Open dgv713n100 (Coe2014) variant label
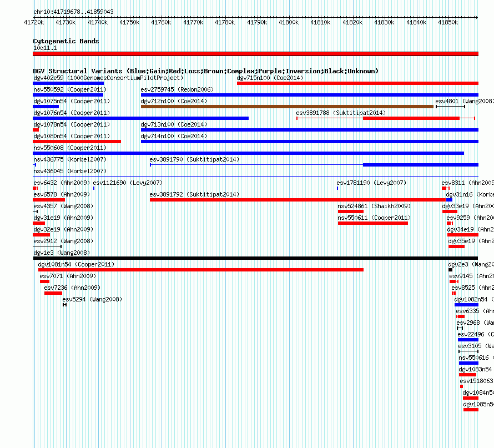The image size is (494, 448). point(174,124)
